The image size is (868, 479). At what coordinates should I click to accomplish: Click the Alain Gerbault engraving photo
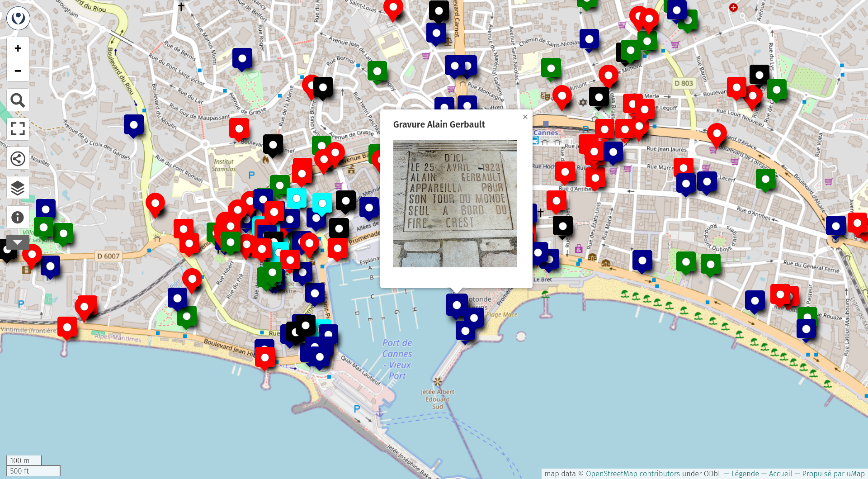[455, 204]
